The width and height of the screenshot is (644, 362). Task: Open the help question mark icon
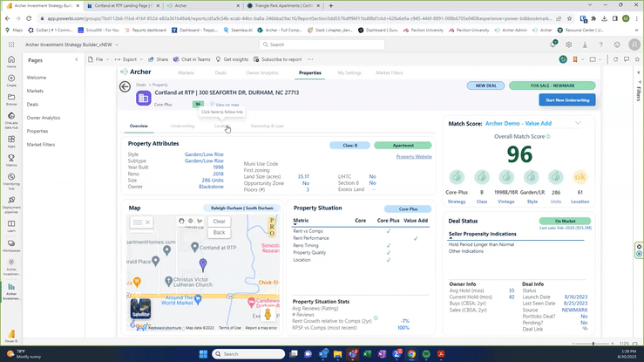[601, 44]
